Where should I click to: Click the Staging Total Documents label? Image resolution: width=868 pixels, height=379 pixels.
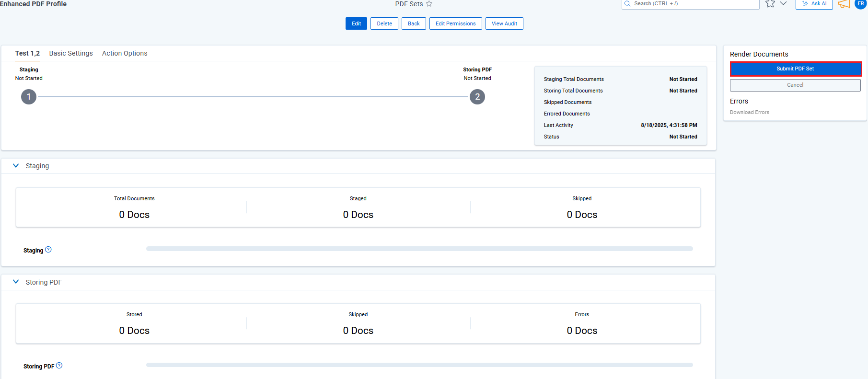click(x=574, y=79)
